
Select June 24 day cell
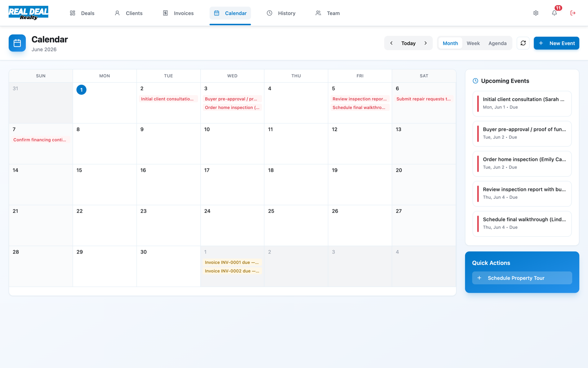tap(232, 226)
